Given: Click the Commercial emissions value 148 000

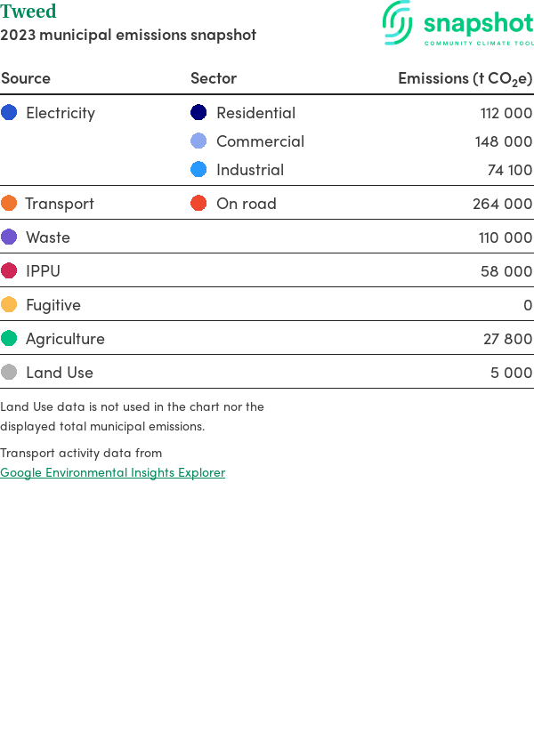Looking at the screenshot, I should (503, 141).
